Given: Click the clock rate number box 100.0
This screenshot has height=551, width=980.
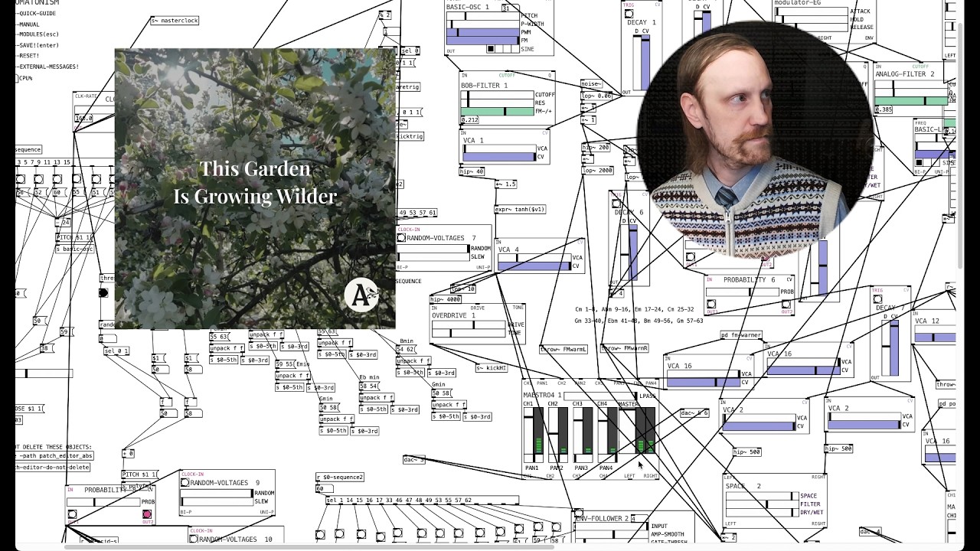Looking at the screenshot, I should (x=85, y=119).
